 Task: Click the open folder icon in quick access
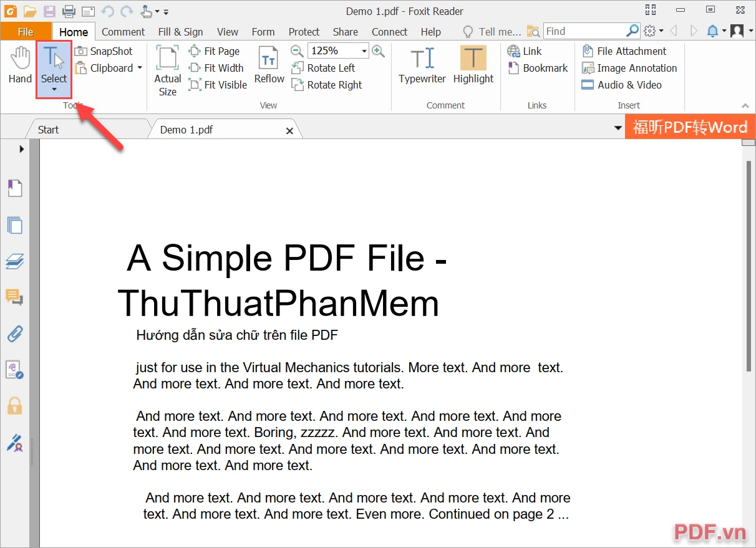coord(30,11)
